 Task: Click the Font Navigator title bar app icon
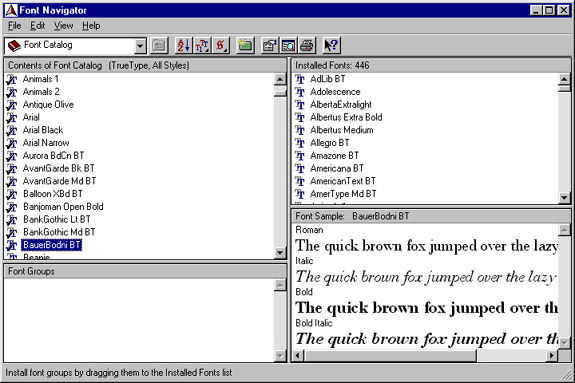pos(11,10)
